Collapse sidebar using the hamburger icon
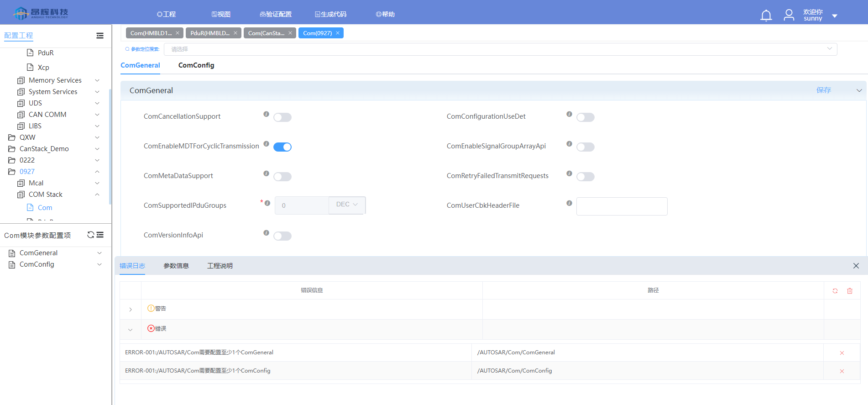Screen dimensions: 868x405 pos(100,36)
